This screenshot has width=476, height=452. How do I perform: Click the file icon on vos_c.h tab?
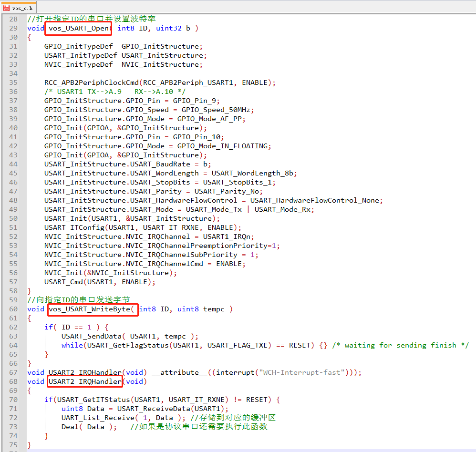tap(6, 8)
